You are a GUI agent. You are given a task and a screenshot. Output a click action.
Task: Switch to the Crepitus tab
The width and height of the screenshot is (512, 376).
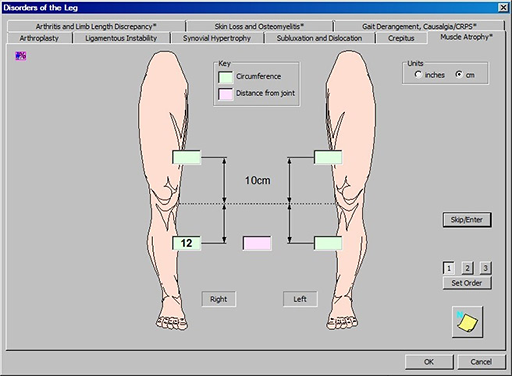[401, 38]
